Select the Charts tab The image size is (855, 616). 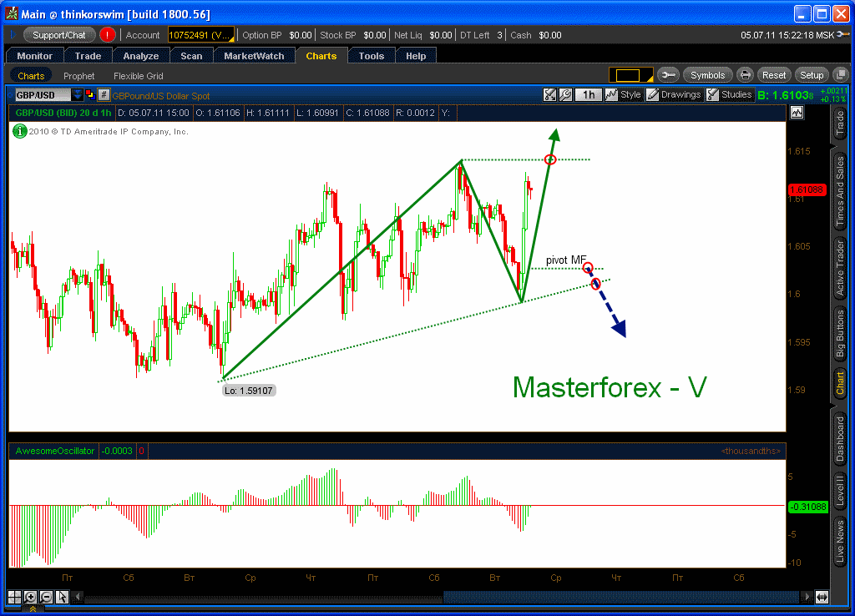(x=321, y=56)
